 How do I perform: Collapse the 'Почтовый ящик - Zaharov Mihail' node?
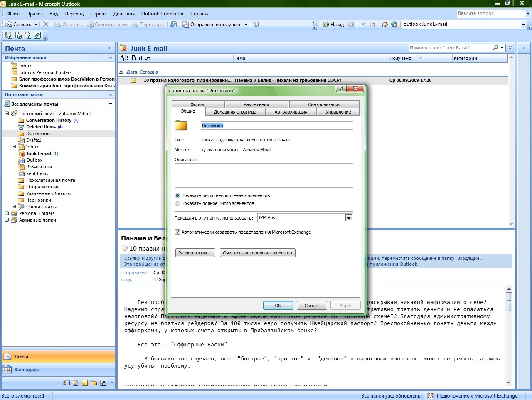pos(7,114)
